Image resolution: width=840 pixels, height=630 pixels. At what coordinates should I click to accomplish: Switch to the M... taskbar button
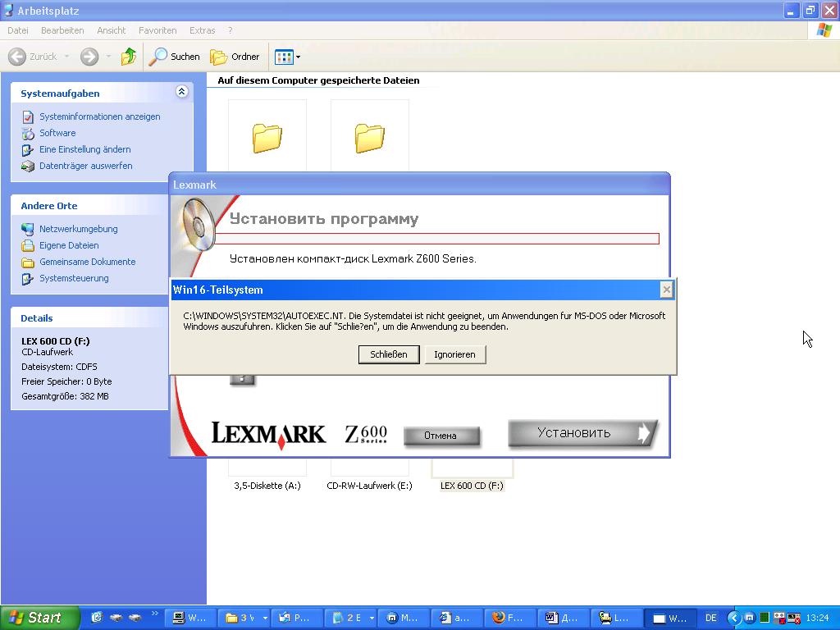point(404,619)
